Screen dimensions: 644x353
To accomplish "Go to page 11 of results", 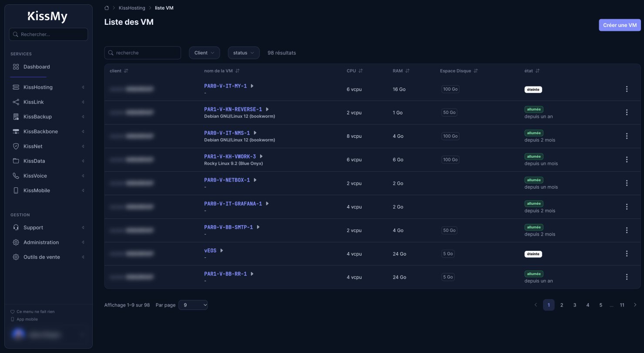I will pos(622,305).
